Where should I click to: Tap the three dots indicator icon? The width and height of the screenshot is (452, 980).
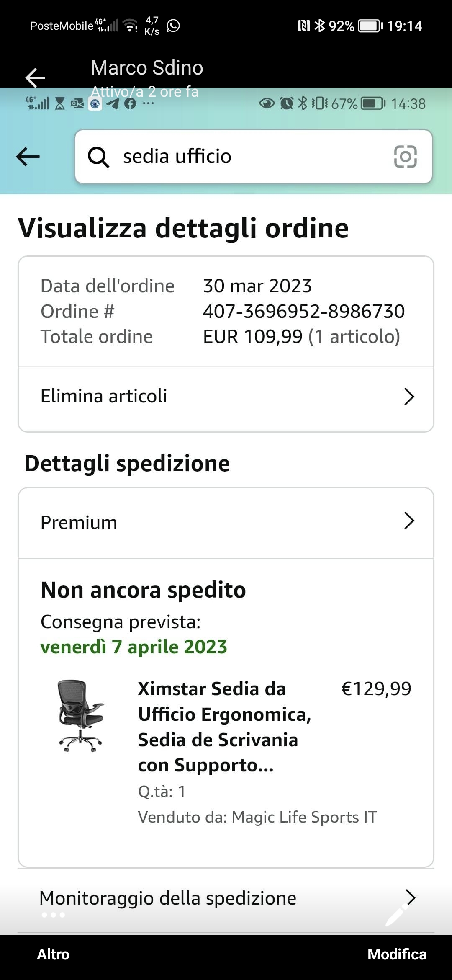[53, 915]
